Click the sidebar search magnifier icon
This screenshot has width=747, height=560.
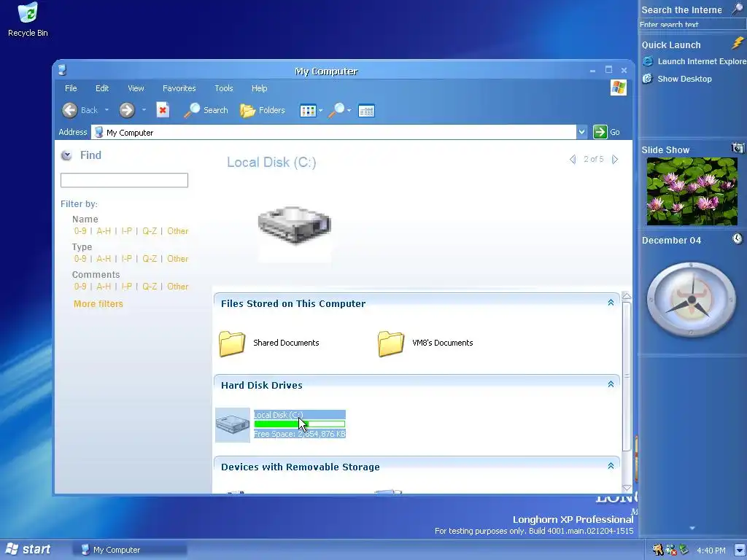click(x=738, y=9)
